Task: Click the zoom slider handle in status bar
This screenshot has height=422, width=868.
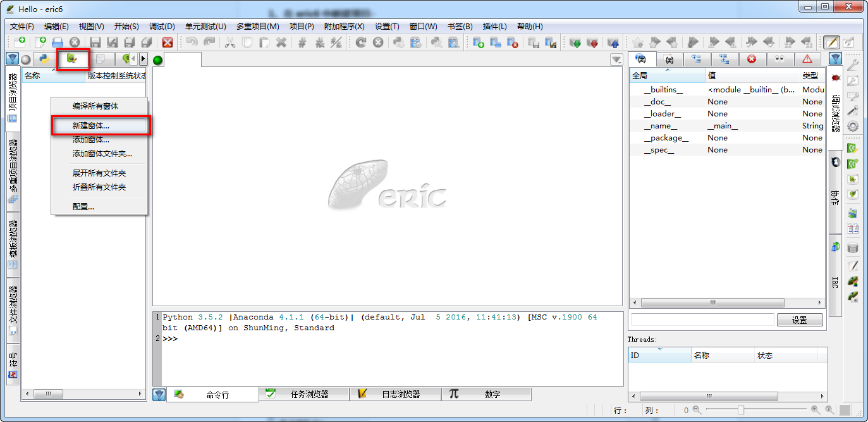Action: (x=740, y=410)
